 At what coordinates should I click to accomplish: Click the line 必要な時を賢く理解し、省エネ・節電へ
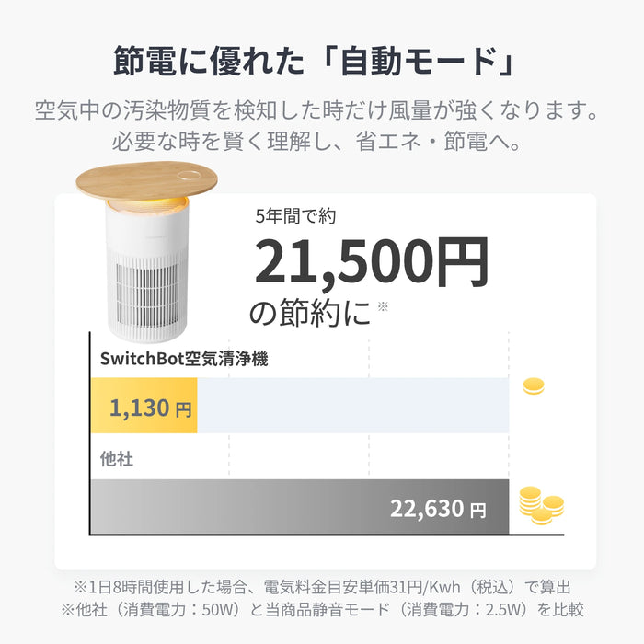322,143
